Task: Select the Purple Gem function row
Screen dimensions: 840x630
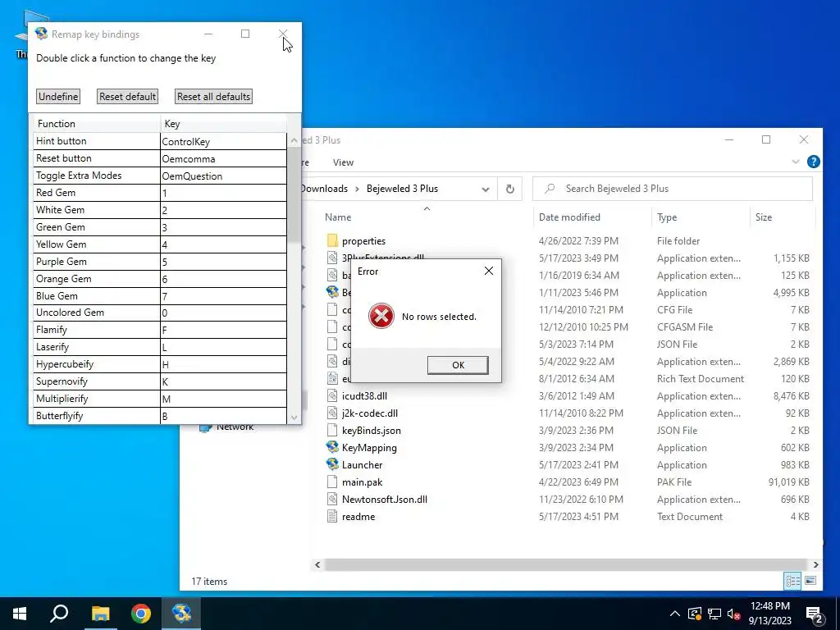Action: tap(160, 262)
